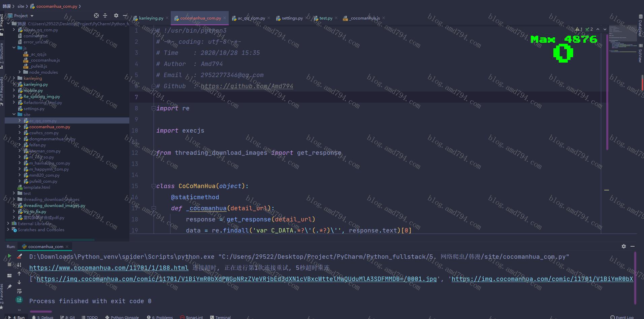Hide the Run tool window
Viewport: 644px width, 319px height.
pos(633,246)
